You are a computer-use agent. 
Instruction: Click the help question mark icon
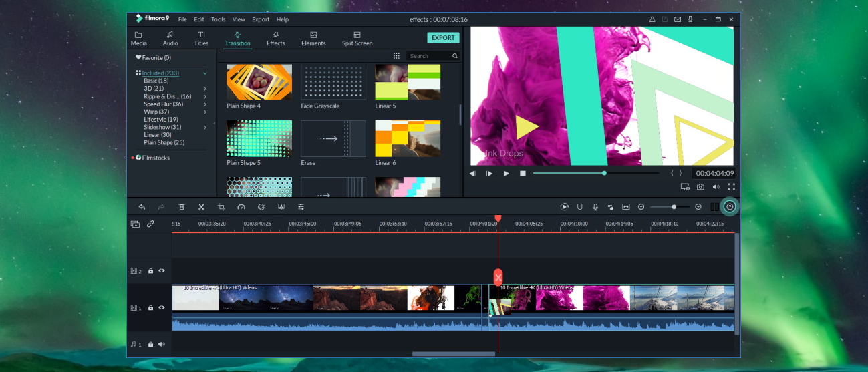tap(730, 207)
